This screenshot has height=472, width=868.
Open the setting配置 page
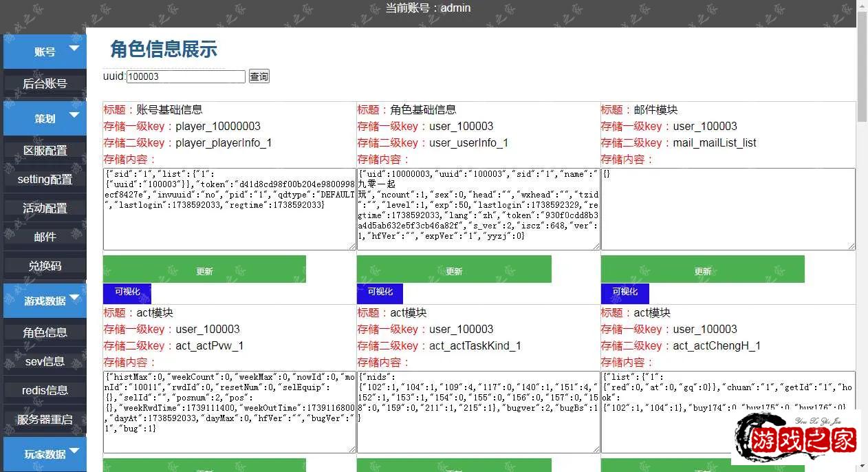click(44, 178)
